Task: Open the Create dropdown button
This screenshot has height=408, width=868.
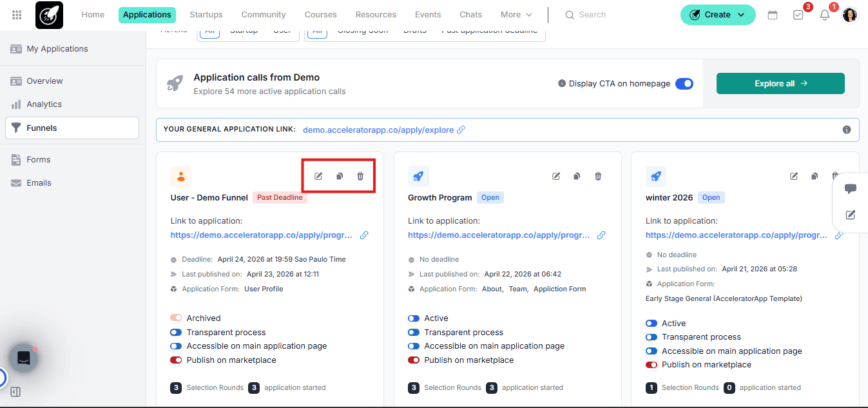Action: (x=718, y=15)
